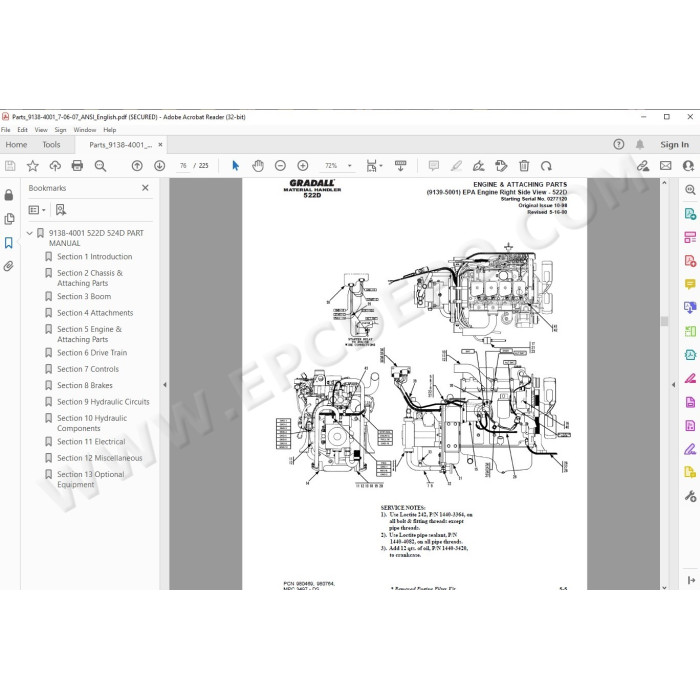This screenshot has width=700, height=700.
Task: Activate the Hand pan tool
Action: [258, 166]
